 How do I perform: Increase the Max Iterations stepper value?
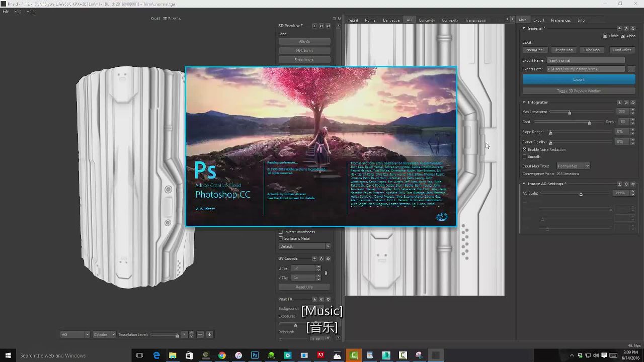[632, 110]
